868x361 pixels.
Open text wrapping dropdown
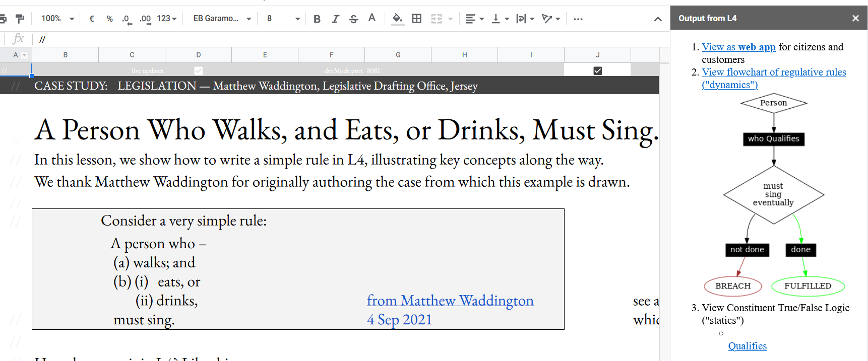point(525,19)
